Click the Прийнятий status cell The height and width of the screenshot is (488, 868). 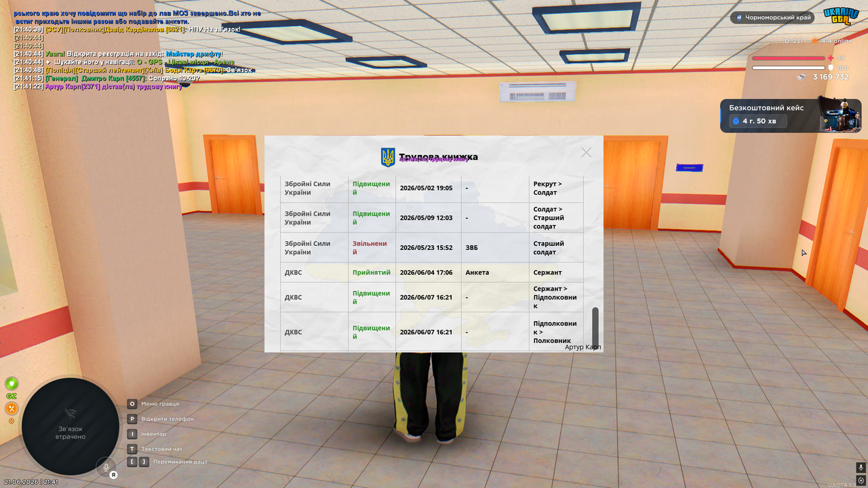[372, 272]
